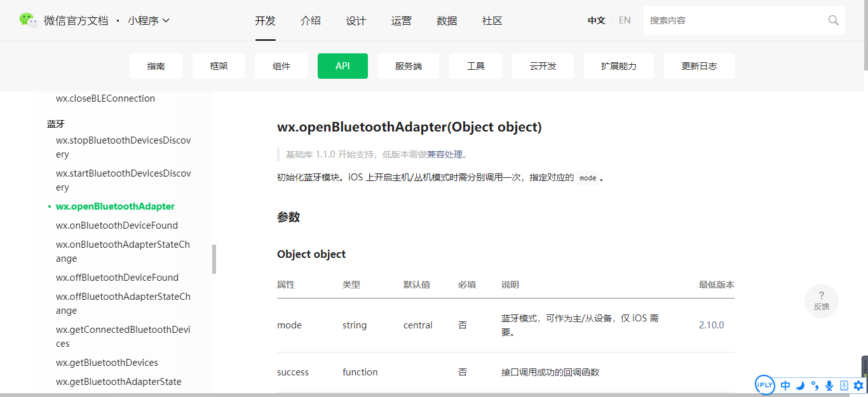The height and width of the screenshot is (397, 868).
Task: Switch to the 开发 tab
Action: coord(265,20)
